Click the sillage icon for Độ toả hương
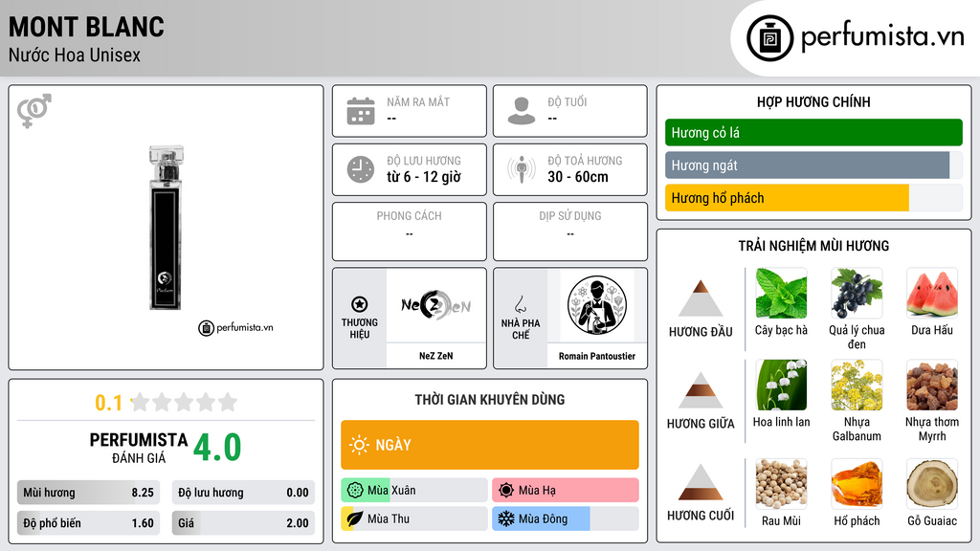Image resolution: width=980 pixels, height=551 pixels. click(x=522, y=169)
